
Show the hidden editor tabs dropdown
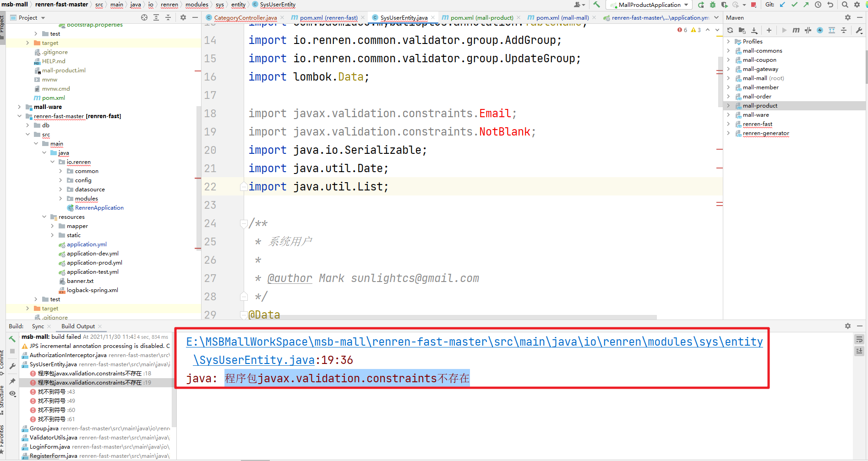pyautogui.click(x=716, y=17)
